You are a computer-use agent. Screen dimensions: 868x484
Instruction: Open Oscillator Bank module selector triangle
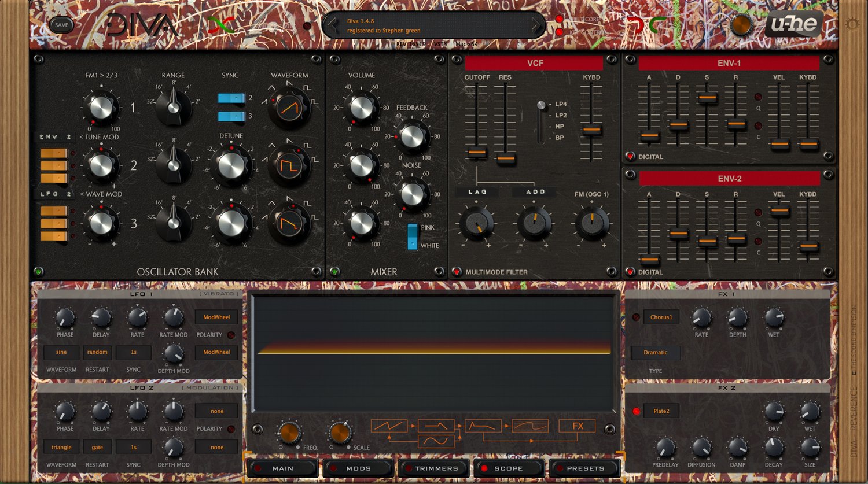[38, 271]
